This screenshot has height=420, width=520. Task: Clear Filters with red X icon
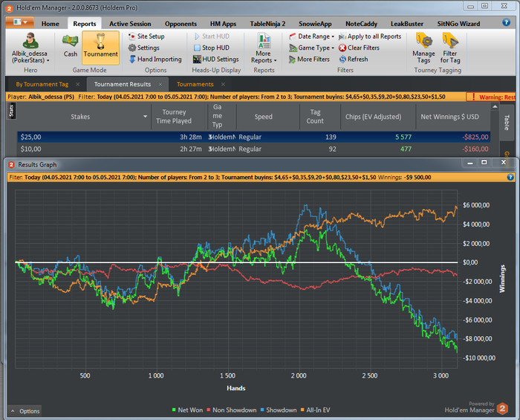click(x=359, y=48)
